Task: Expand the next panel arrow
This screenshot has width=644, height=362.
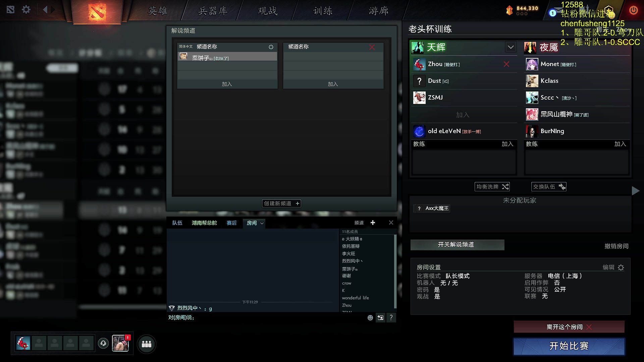Action: (635, 191)
